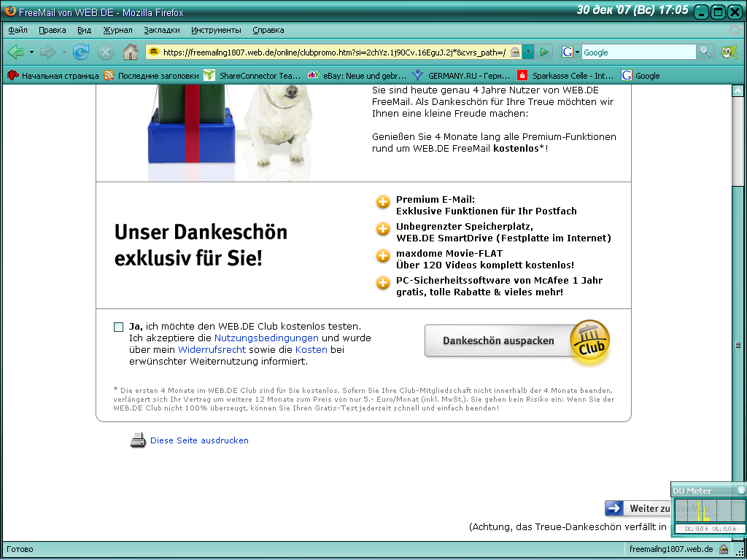This screenshot has height=560, width=747.
Task: Click the Stop loading button
Action: click(105, 52)
